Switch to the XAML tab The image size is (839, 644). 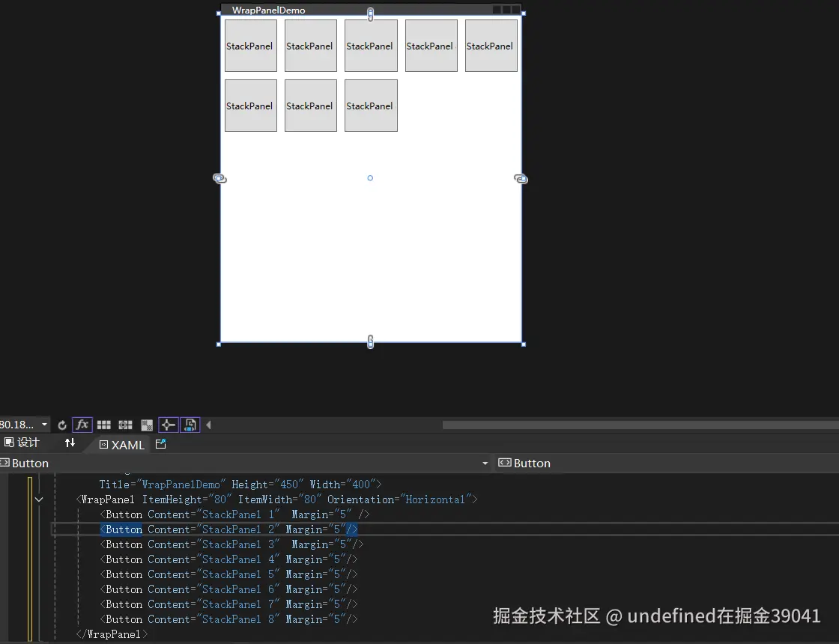[122, 445]
